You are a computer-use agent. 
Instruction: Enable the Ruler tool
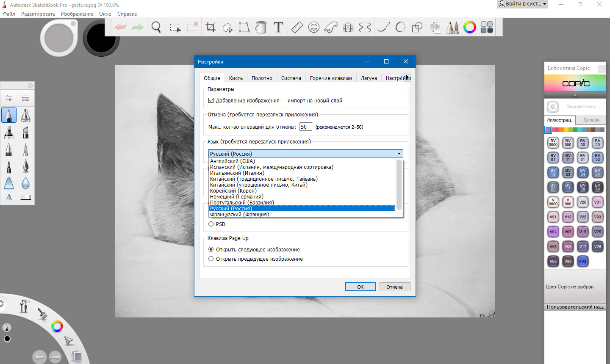pyautogui.click(x=297, y=28)
